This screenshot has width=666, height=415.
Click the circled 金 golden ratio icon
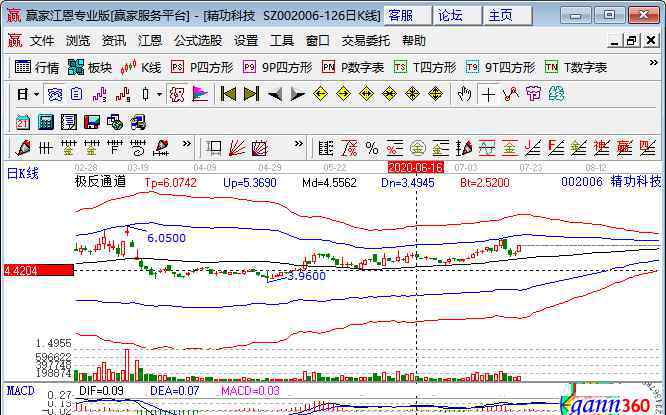pos(418,148)
